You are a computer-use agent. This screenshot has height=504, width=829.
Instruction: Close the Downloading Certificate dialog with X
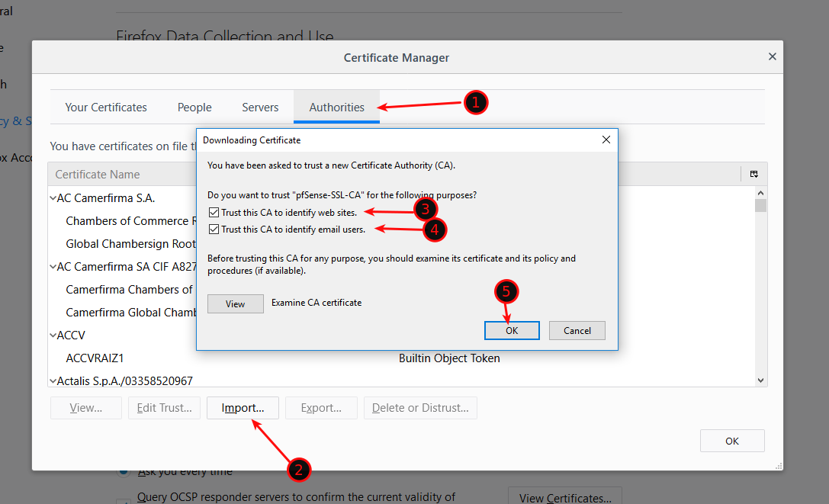pos(606,140)
